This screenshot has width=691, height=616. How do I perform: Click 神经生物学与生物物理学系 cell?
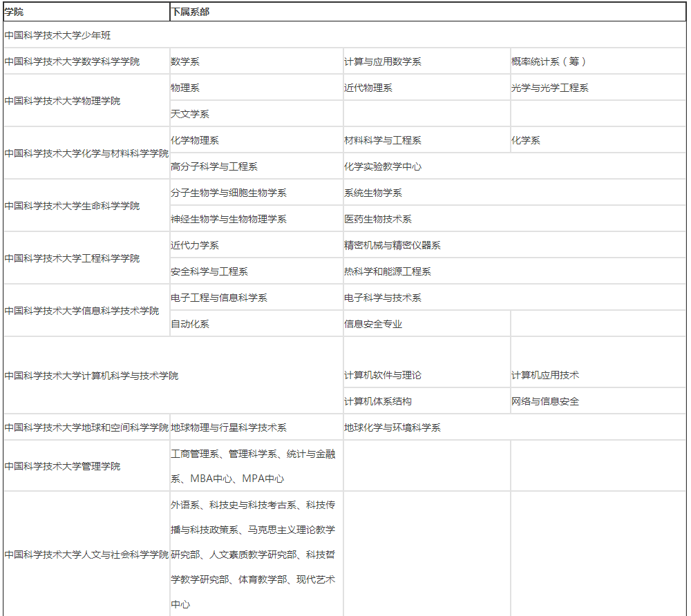[256, 219]
